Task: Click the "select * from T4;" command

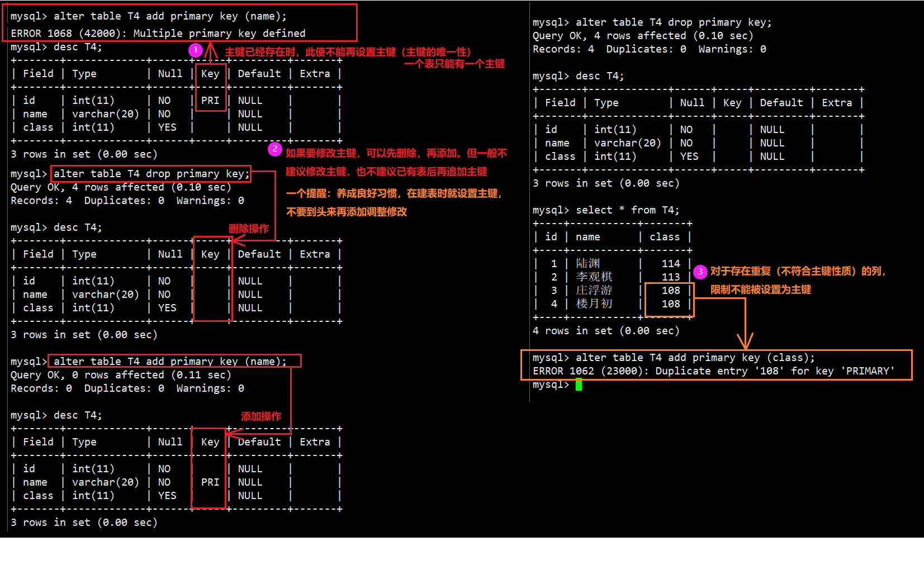Action: (x=628, y=210)
